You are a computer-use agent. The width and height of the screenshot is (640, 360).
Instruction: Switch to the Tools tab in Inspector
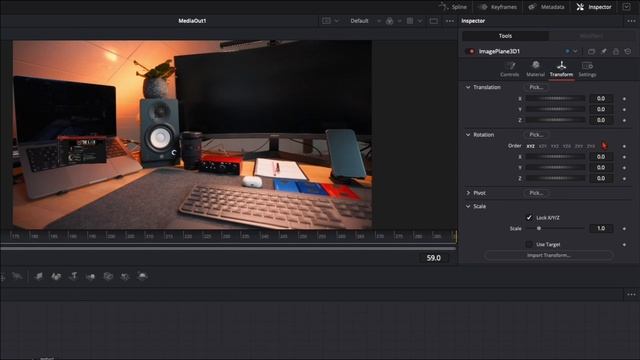[x=505, y=36]
